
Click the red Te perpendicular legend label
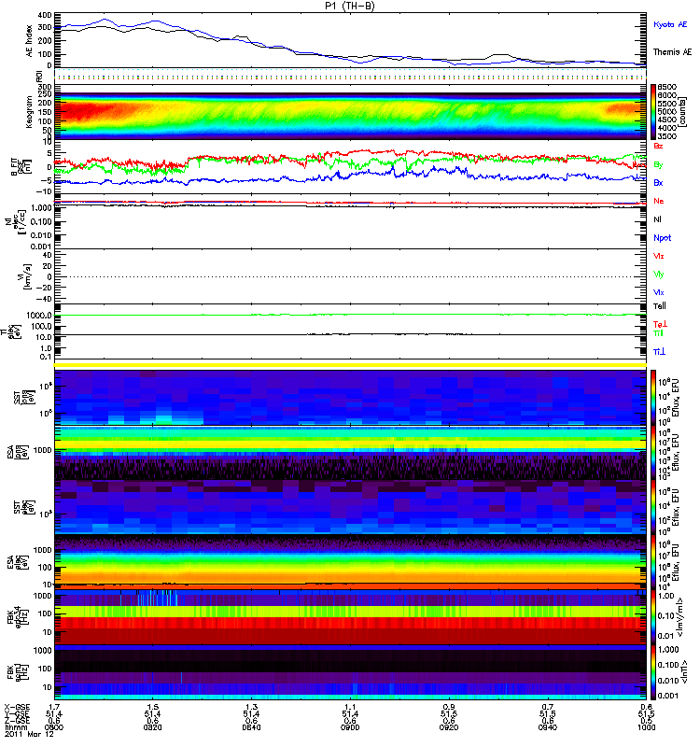[660, 324]
